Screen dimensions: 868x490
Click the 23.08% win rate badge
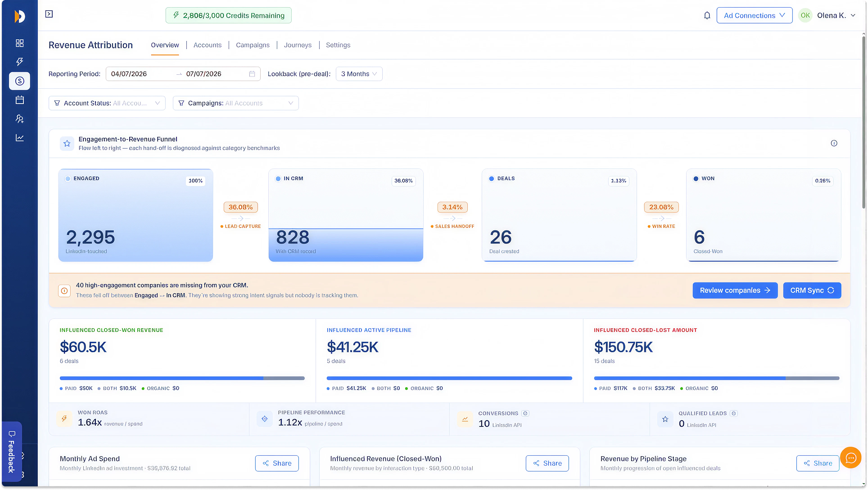(661, 207)
